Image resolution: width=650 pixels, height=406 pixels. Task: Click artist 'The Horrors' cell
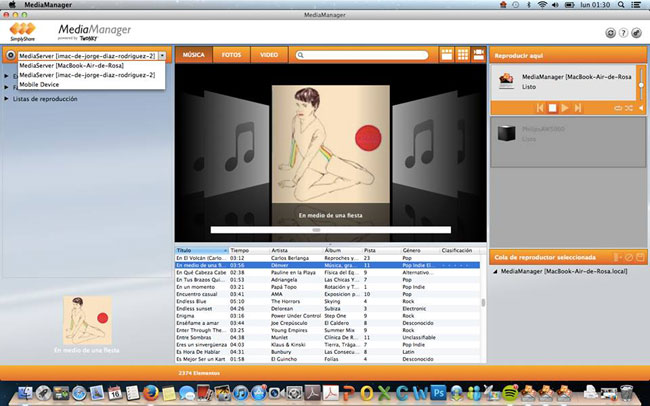pyautogui.click(x=286, y=301)
